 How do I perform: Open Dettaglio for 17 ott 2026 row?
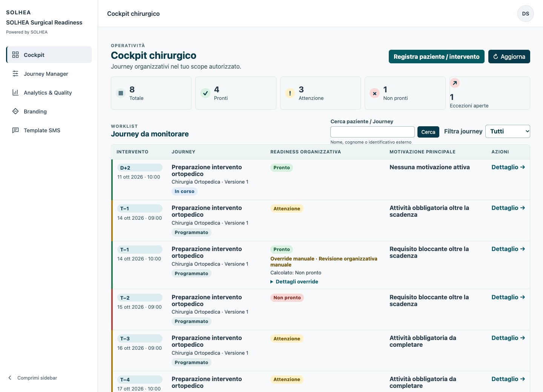click(508, 379)
